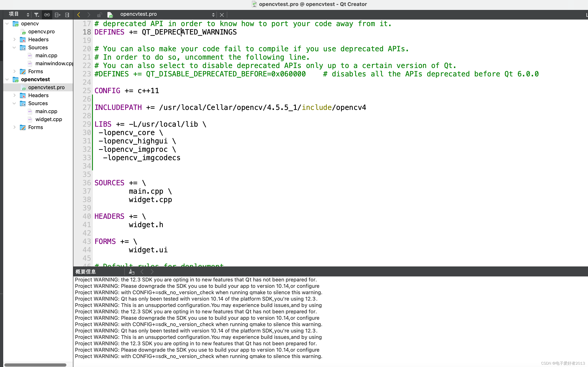The image size is (588, 367).
Task: Click the split sidebar icon
Action: coord(57,15)
